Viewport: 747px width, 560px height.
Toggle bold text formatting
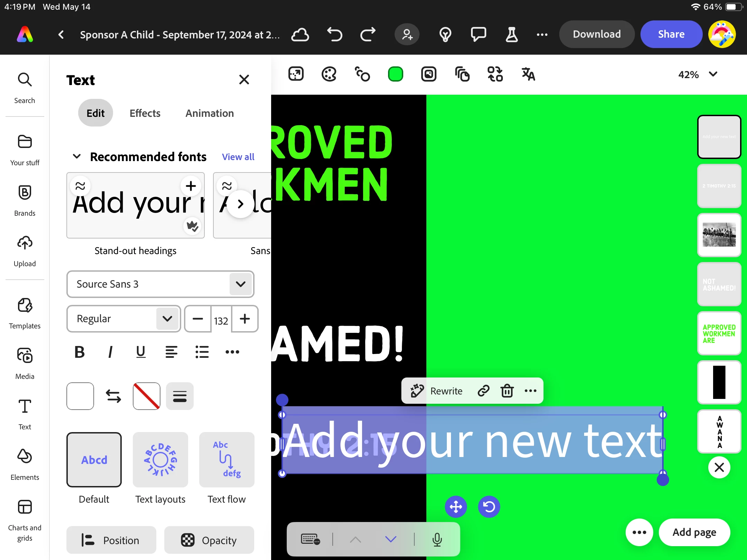point(80,352)
